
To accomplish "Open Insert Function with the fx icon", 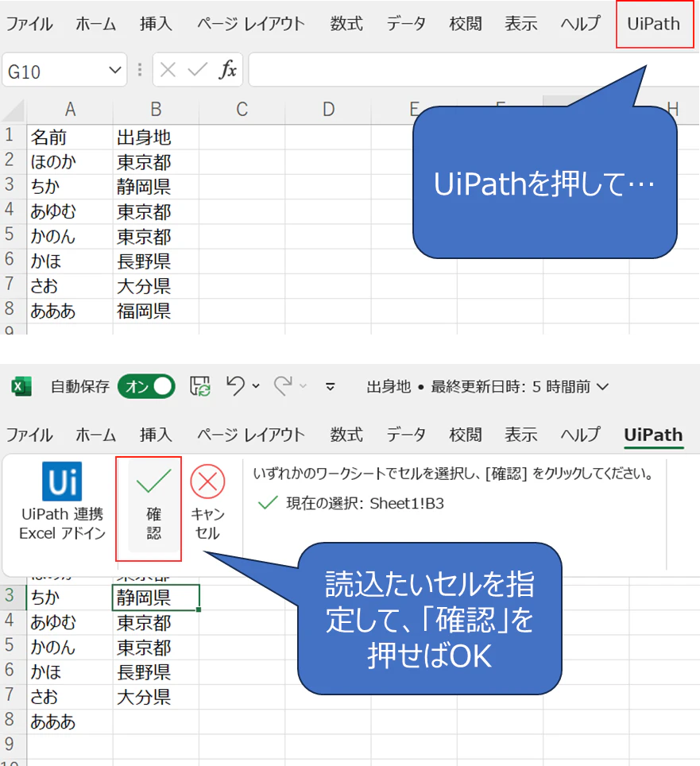I will (x=227, y=70).
